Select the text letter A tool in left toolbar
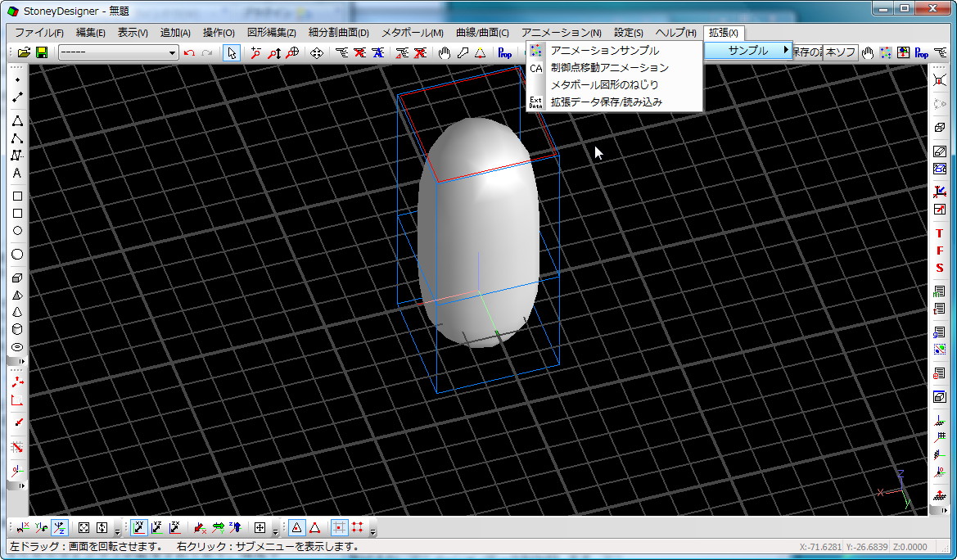 click(17, 173)
